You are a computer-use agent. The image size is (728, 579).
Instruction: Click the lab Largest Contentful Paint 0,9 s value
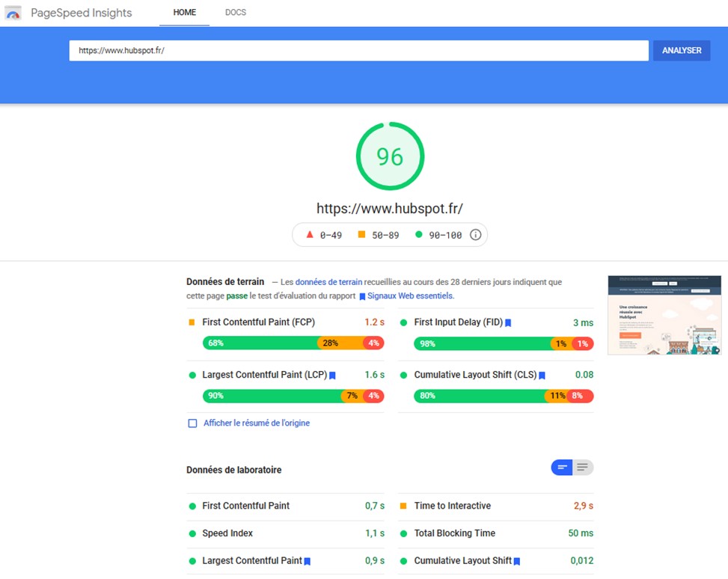pyautogui.click(x=375, y=561)
